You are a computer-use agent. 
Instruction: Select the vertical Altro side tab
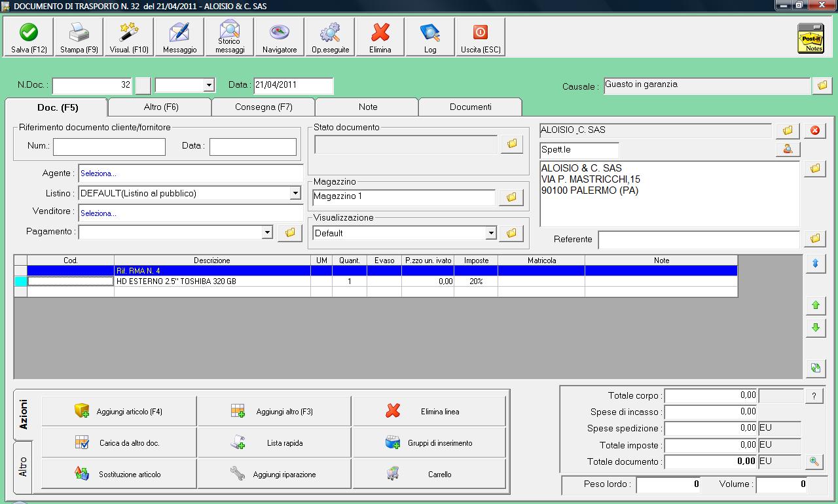pyautogui.click(x=23, y=466)
